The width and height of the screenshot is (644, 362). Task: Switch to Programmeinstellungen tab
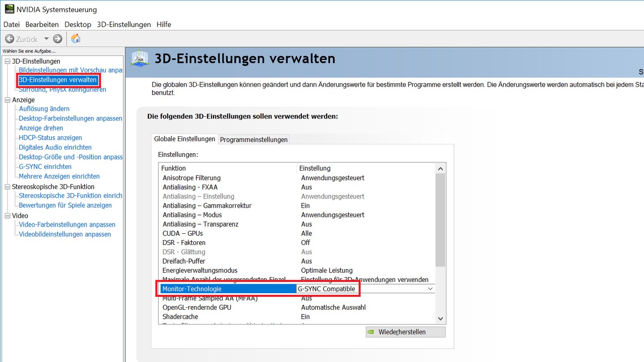(254, 139)
